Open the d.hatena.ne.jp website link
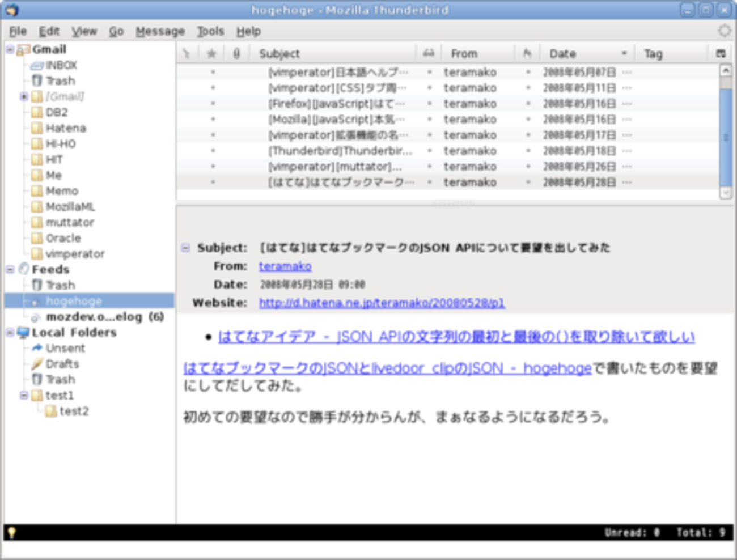This screenshot has height=560, width=737. [382, 303]
